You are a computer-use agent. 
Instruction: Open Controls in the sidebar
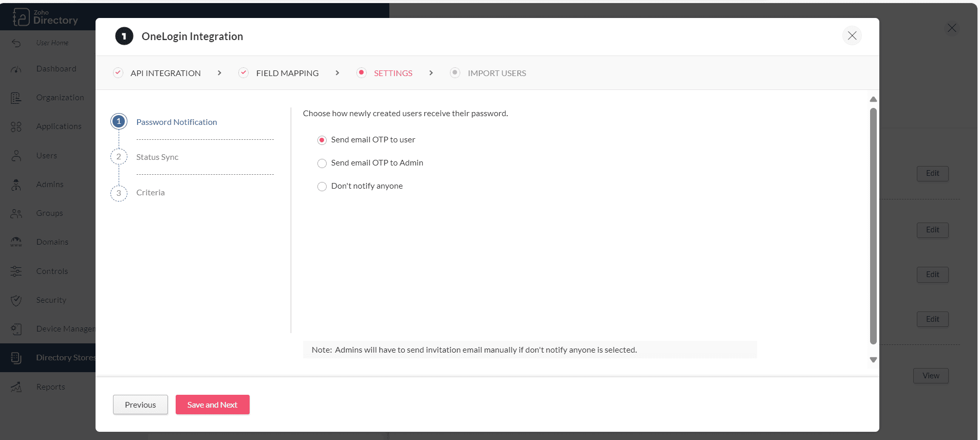pos(52,271)
